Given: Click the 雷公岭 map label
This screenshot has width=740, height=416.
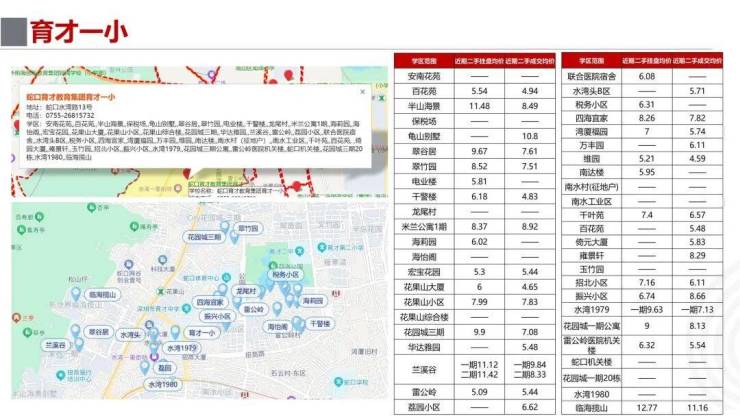Looking at the screenshot, I should [254, 310].
